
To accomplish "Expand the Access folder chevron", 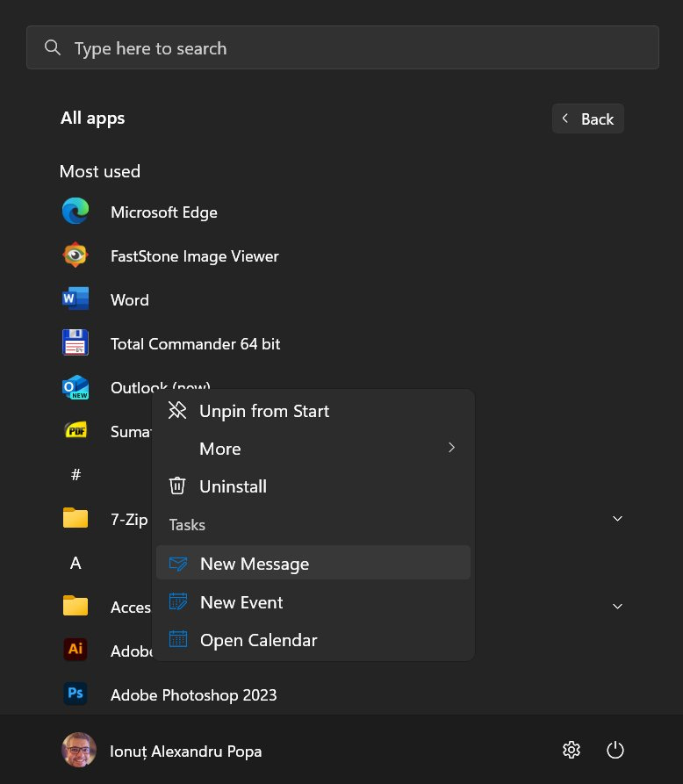I will click(617, 607).
